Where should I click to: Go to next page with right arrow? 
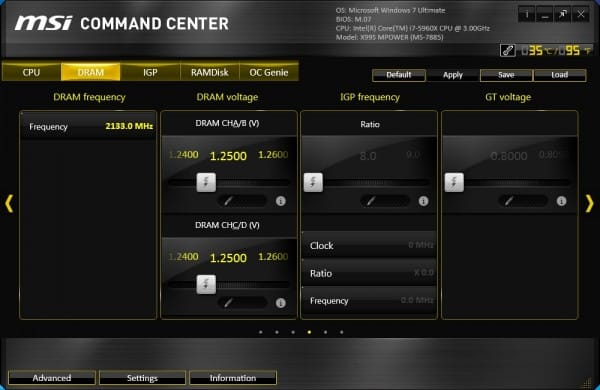(590, 203)
